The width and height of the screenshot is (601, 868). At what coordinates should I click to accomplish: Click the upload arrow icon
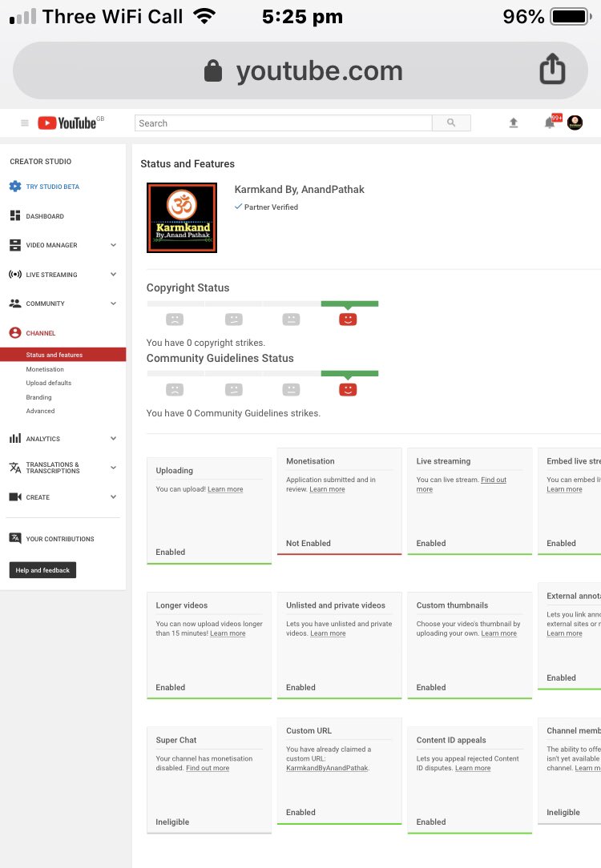pos(514,123)
